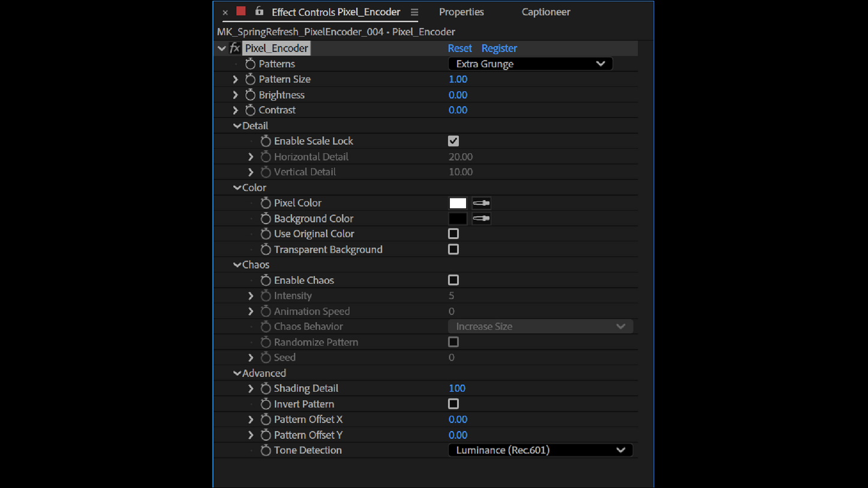Click the Tone Detection stopwatch
This screenshot has width=868, height=488.
tap(266, 450)
